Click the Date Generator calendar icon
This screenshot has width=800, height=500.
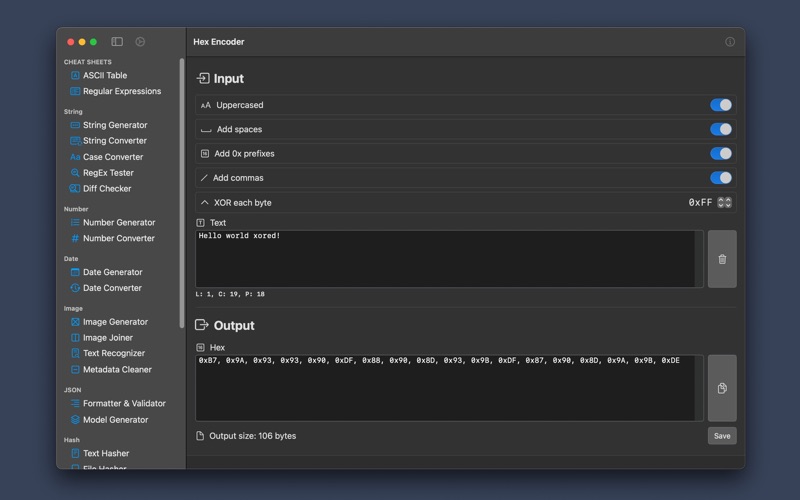click(x=75, y=272)
